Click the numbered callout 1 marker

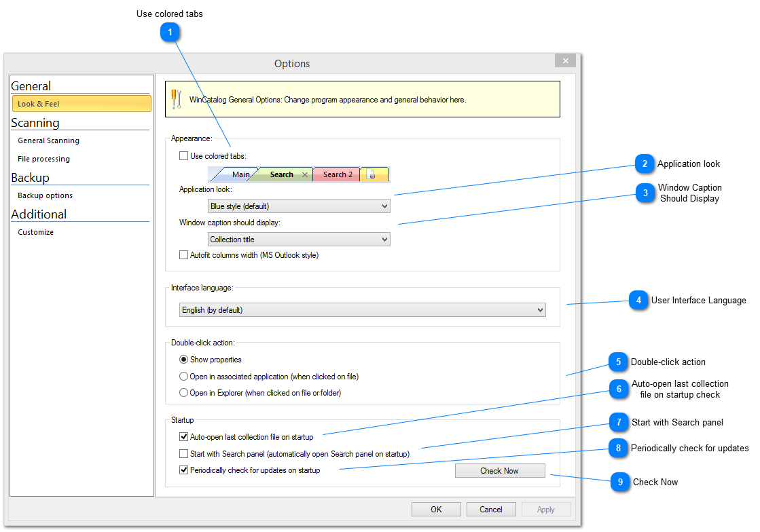170,33
